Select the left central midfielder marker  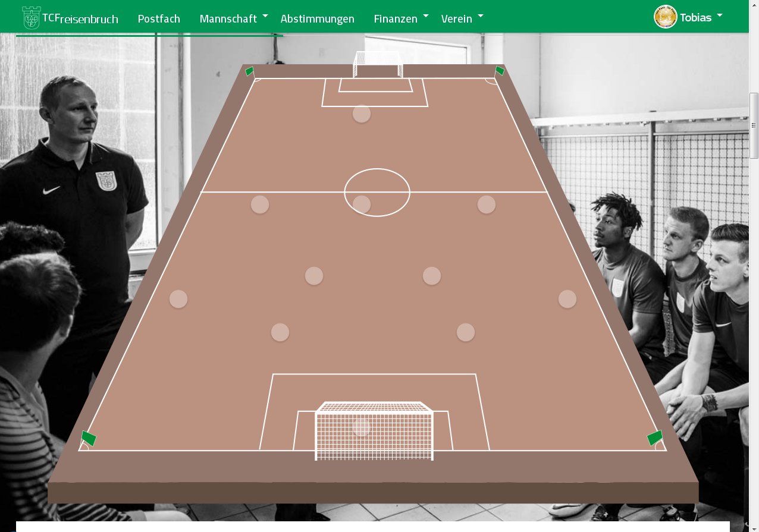click(314, 276)
